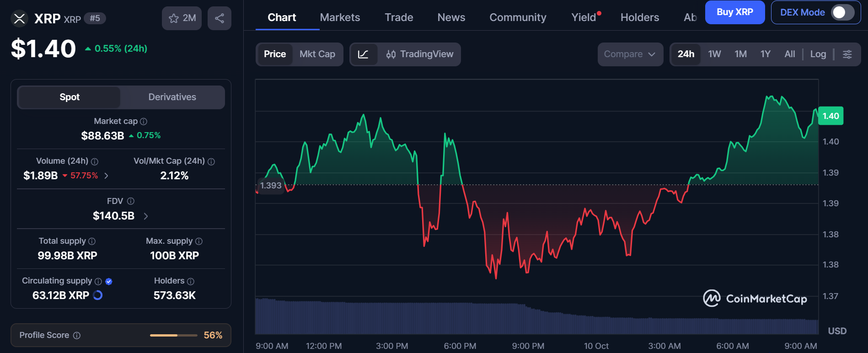Open the Trade tab
Screen dimensions: 868x353
pyautogui.click(x=399, y=17)
